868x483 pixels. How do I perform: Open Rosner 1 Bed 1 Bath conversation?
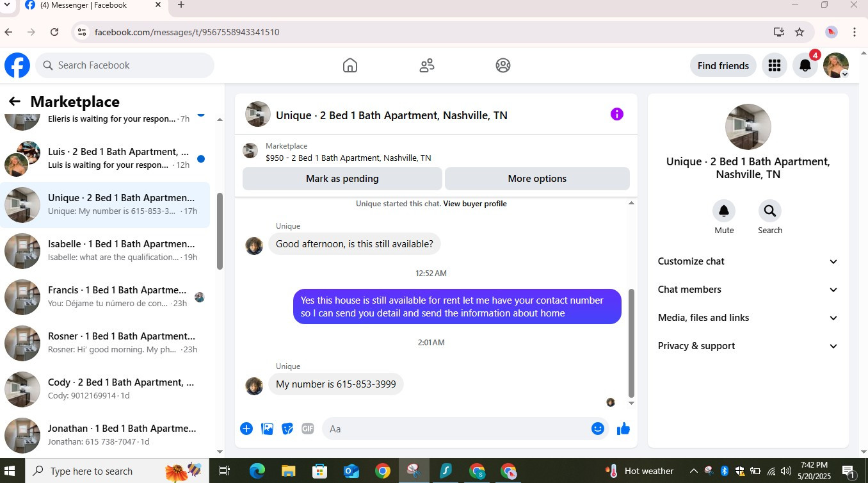105,343
